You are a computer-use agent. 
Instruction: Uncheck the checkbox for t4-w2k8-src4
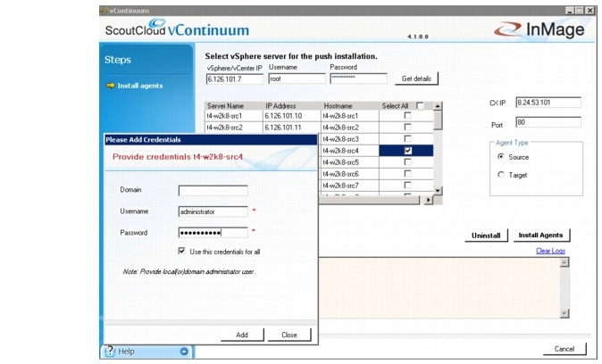click(x=407, y=151)
